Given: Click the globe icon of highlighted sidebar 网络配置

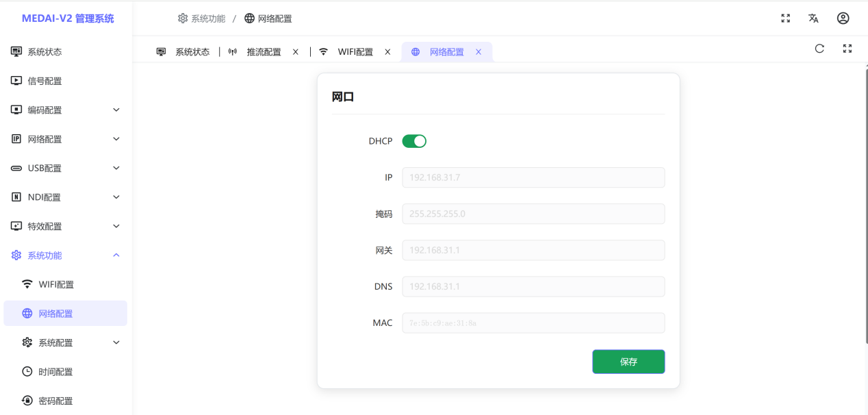Looking at the screenshot, I should (x=27, y=314).
